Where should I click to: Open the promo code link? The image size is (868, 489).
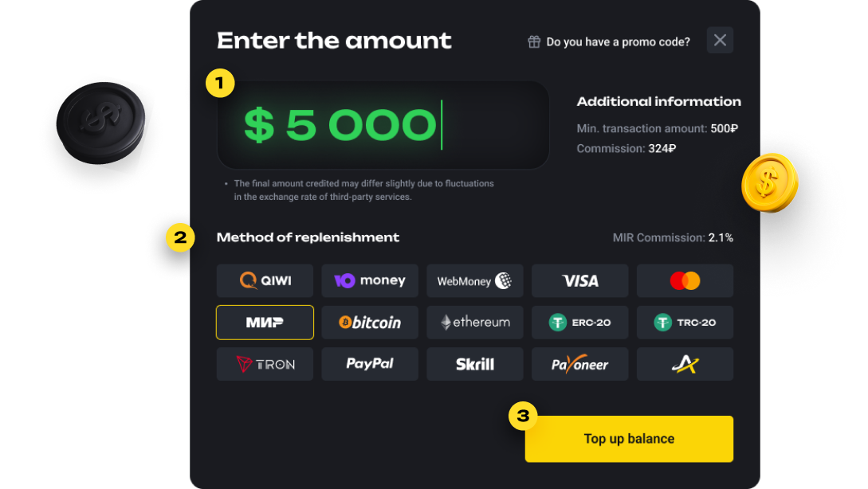click(618, 42)
